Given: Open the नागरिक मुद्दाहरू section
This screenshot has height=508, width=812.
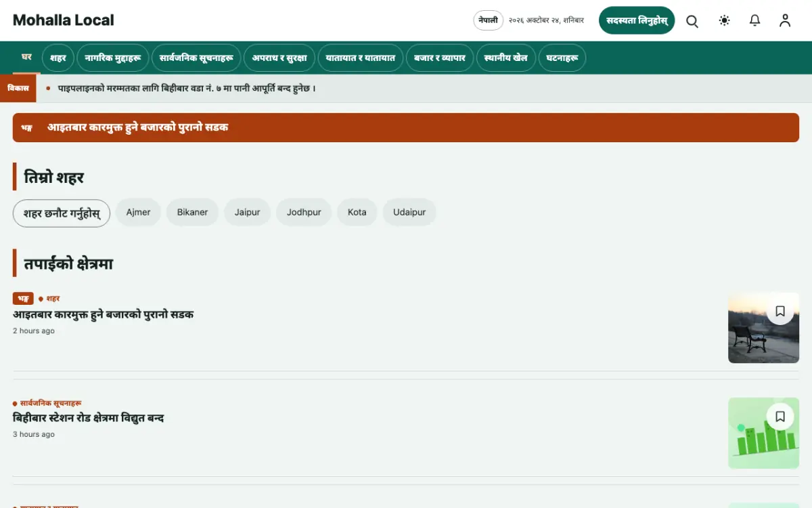Looking at the screenshot, I should pyautogui.click(x=113, y=58).
